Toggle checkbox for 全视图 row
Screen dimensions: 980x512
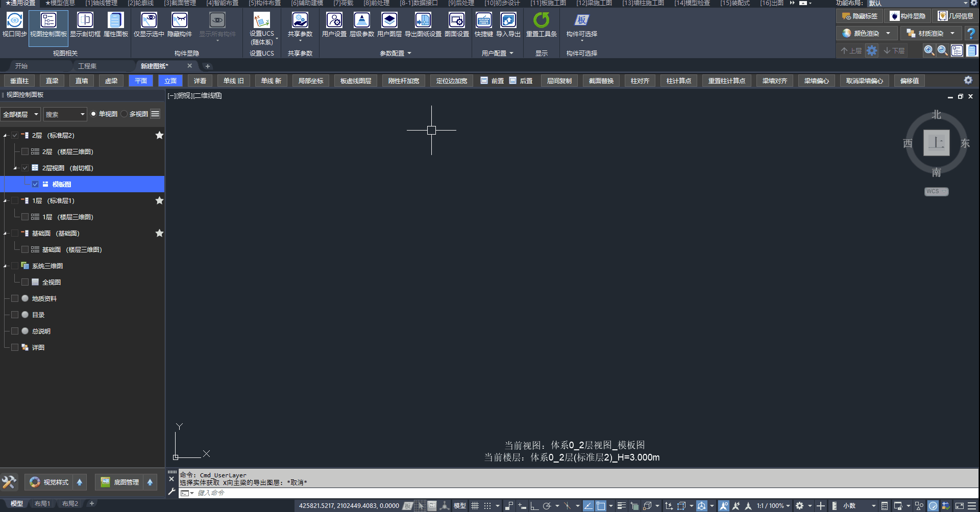[x=25, y=282]
